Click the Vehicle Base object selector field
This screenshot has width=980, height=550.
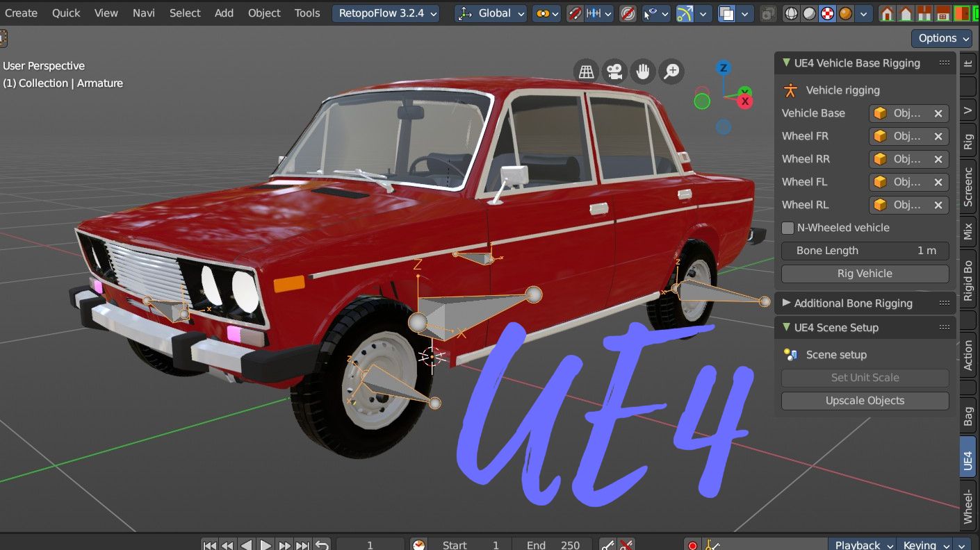point(900,113)
